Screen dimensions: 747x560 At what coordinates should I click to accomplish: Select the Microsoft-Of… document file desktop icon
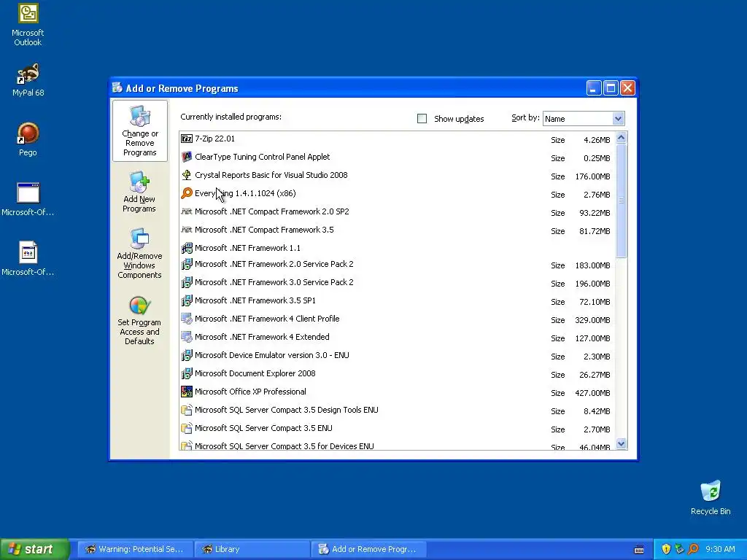click(28, 259)
